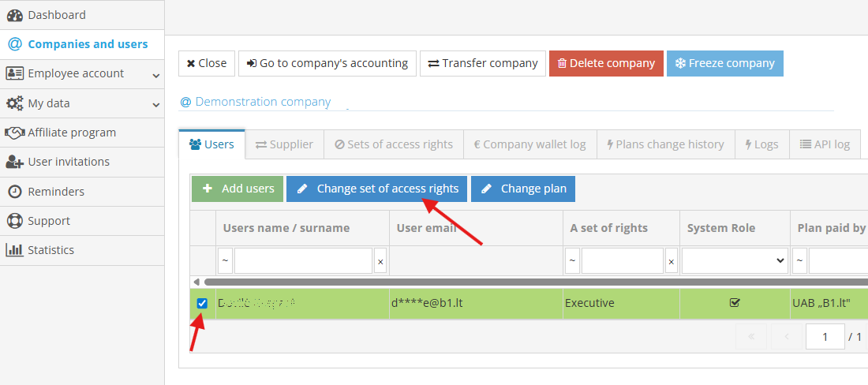Image resolution: width=868 pixels, height=385 pixels.
Task: Click the My data gears icon
Action: point(14,103)
